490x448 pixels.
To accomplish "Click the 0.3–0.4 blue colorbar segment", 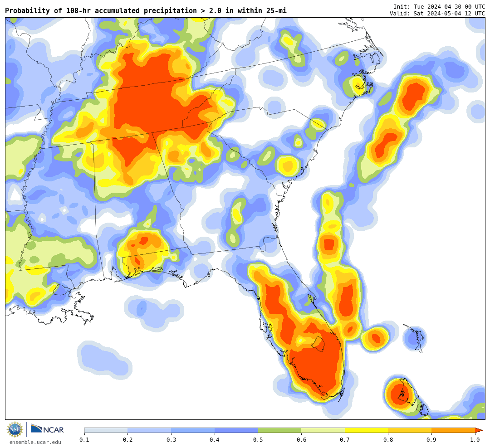I will tap(193, 430).
